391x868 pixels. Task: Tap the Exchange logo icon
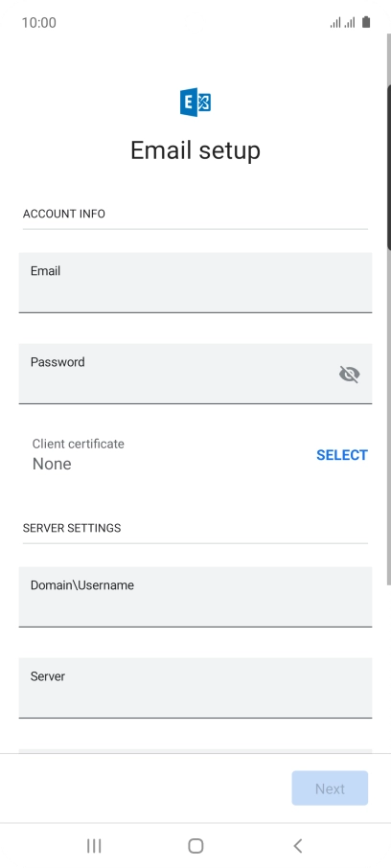(x=195, y=103)
